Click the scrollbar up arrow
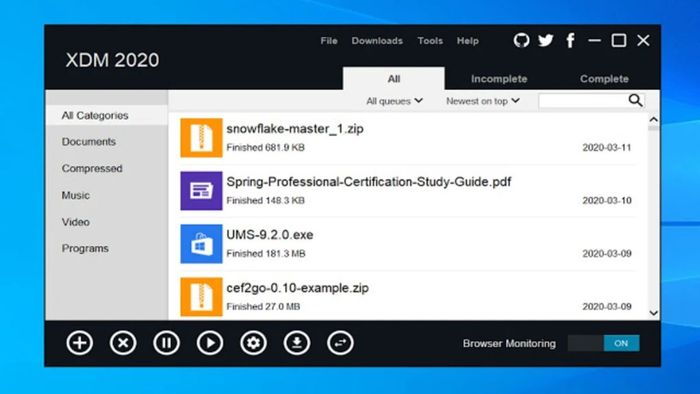700x394 pixels. 654,120
